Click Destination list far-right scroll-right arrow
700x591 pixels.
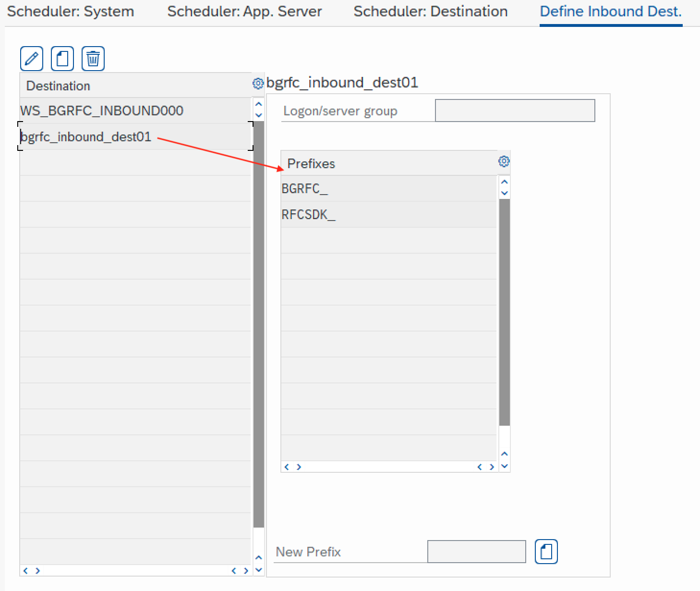246,571
